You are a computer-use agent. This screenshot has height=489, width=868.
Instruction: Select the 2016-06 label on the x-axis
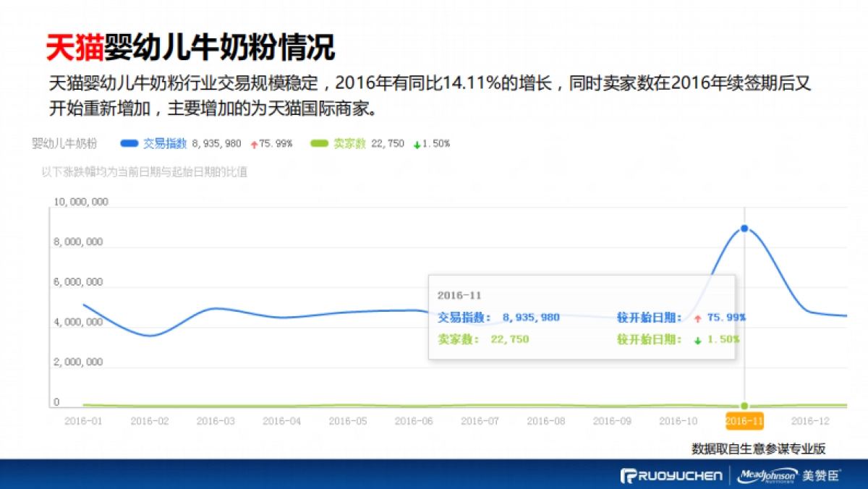(413, 420)
